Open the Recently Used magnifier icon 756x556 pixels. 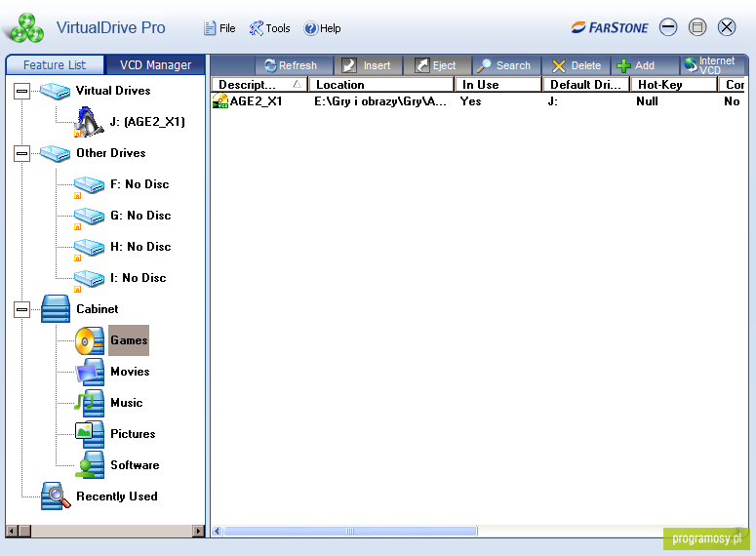(56, 496)
